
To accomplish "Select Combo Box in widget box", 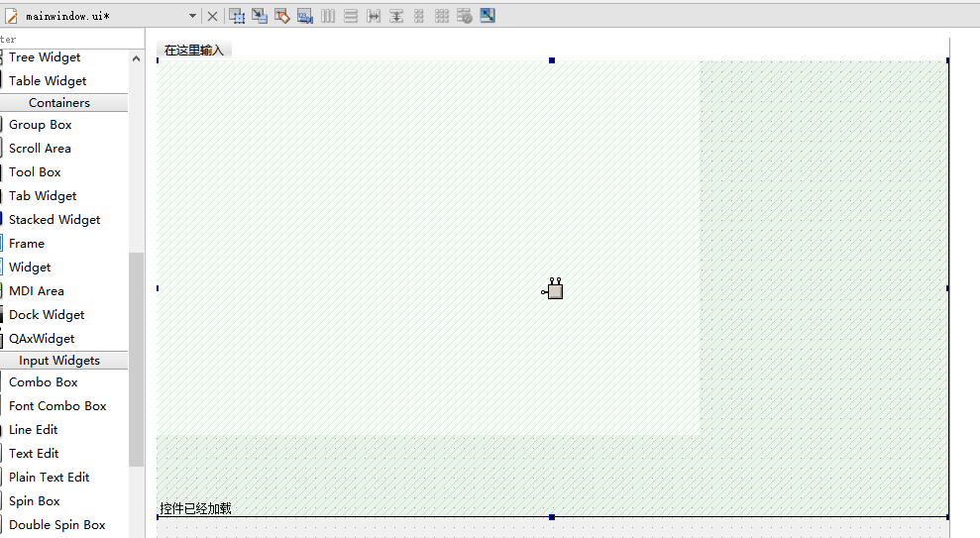I will (x=44, y=382).
